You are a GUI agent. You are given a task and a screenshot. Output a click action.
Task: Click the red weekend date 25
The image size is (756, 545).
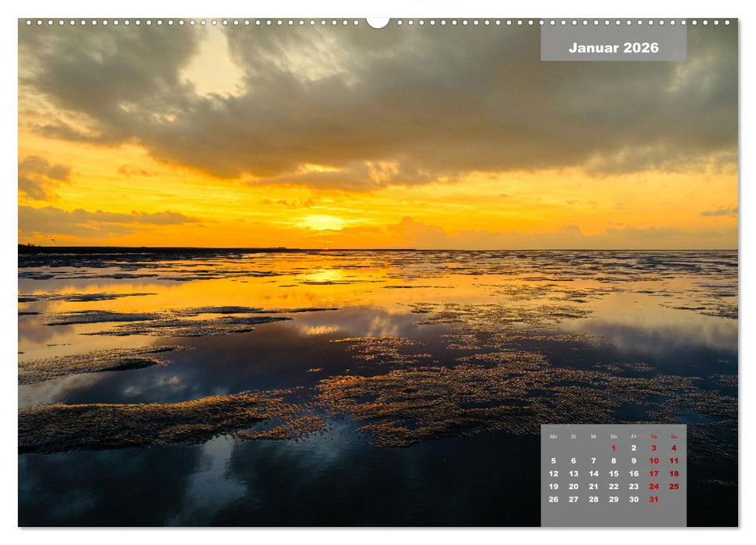pyautogui.click(x=674, y=487)
